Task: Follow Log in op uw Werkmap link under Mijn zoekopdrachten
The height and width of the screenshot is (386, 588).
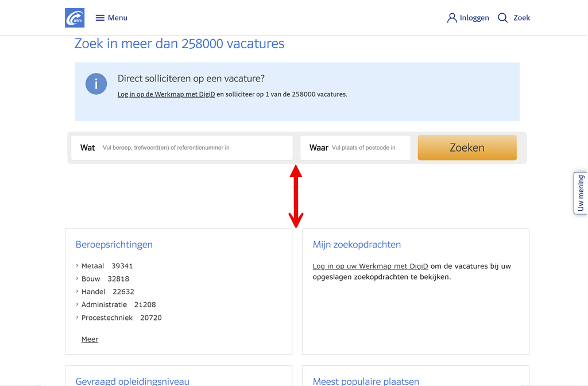Action: click(x=370, y=266)
